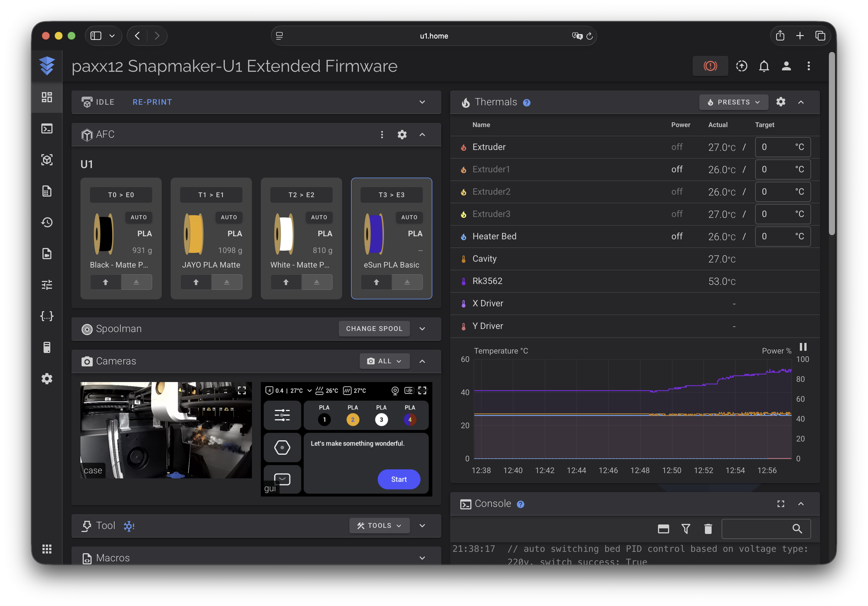Toggle Extruder2 visibility in chart
This screenshot has height=606, width=868.
pyautogui.click(x=491, y=192)
